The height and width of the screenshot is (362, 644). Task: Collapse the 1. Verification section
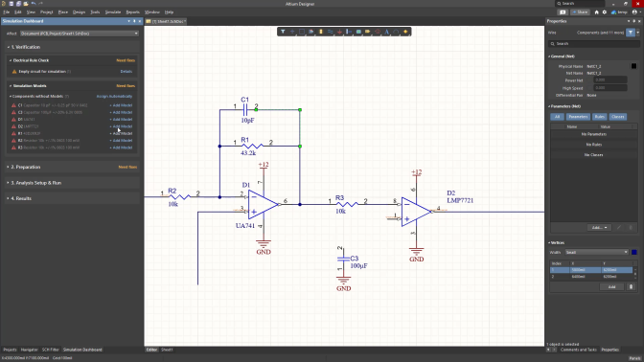coord(9,47)
